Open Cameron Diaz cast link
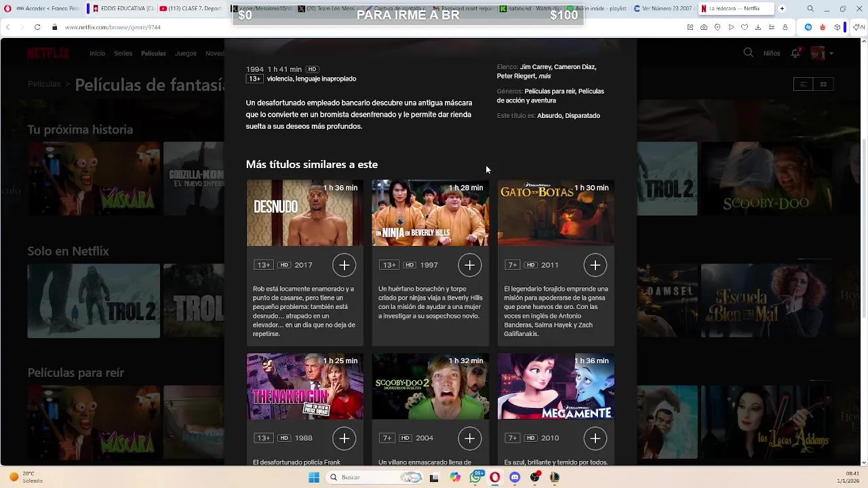The width and height of the screenshot is (868, 488). [575, 67]
